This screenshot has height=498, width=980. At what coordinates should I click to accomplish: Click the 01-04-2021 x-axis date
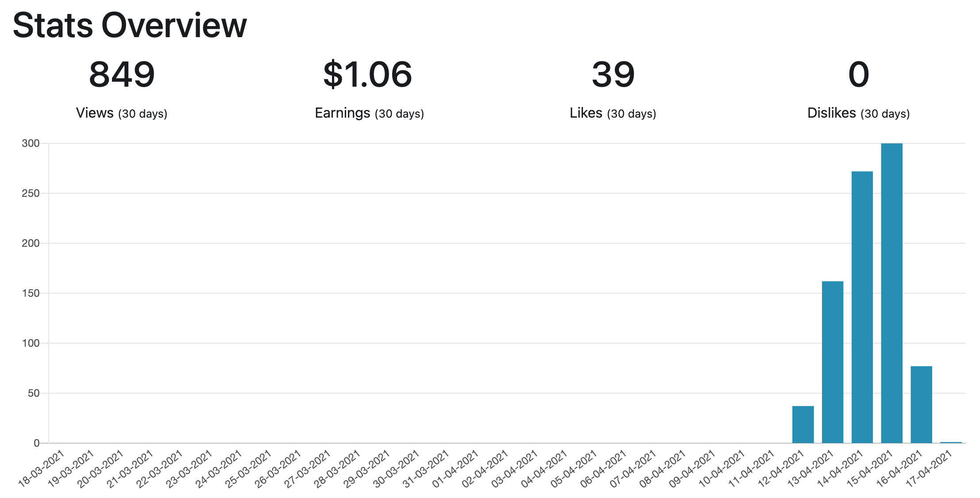click(x=455, y=469)
